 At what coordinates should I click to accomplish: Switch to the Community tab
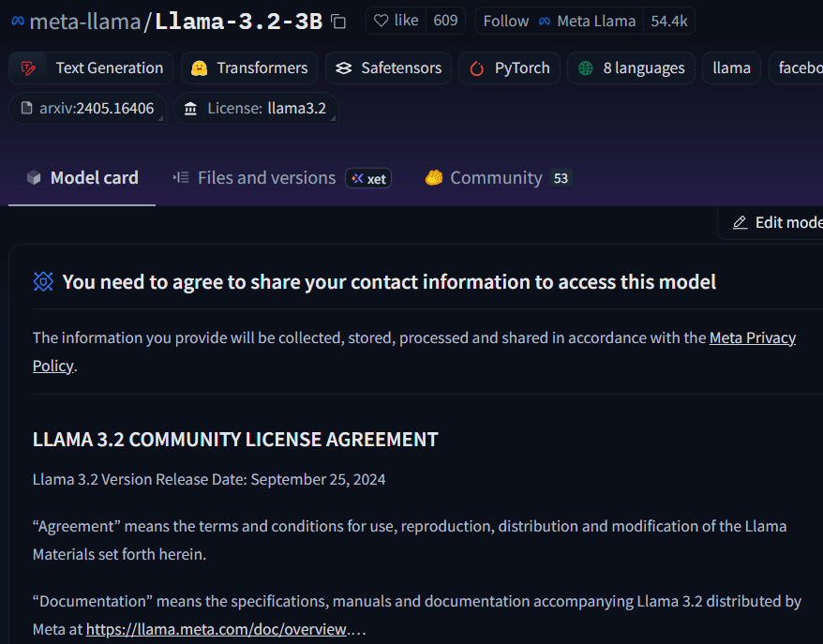tap(498, 178)
